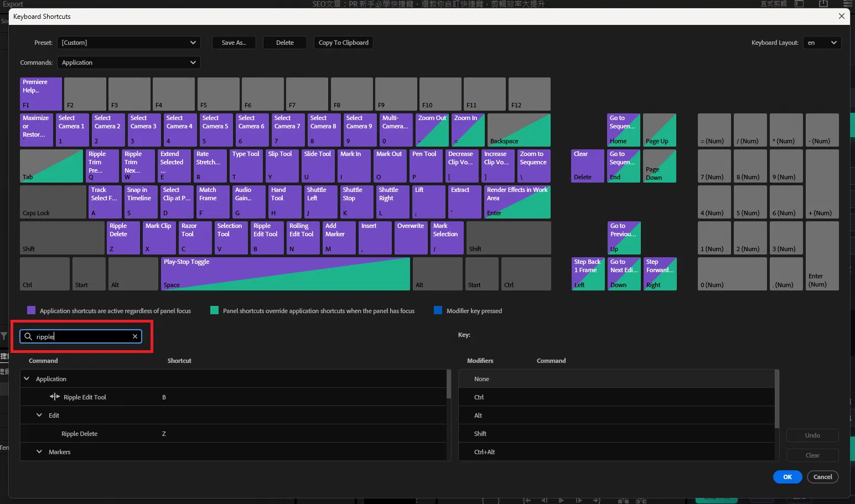
Task: Click the Delete preset button
Action: [285, 43]
